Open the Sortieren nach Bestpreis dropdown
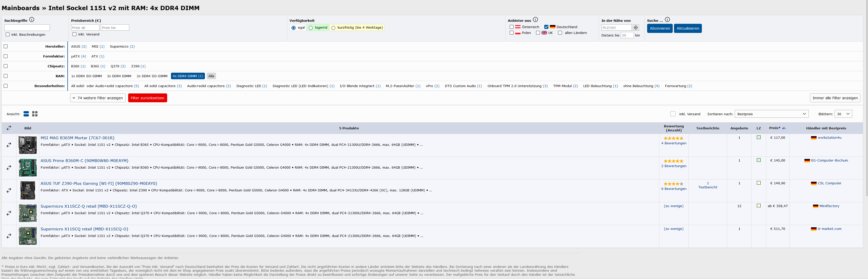The width and height of the screenshot is (868, 279). pyautogui.click(x=772, y=114)
